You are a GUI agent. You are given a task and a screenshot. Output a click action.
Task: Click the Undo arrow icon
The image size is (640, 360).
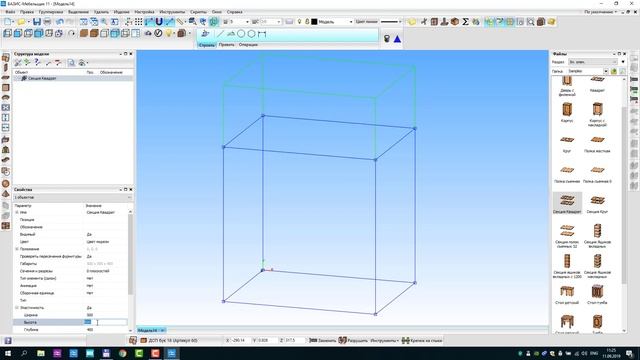pyautogui.click(x=60, y=22)
